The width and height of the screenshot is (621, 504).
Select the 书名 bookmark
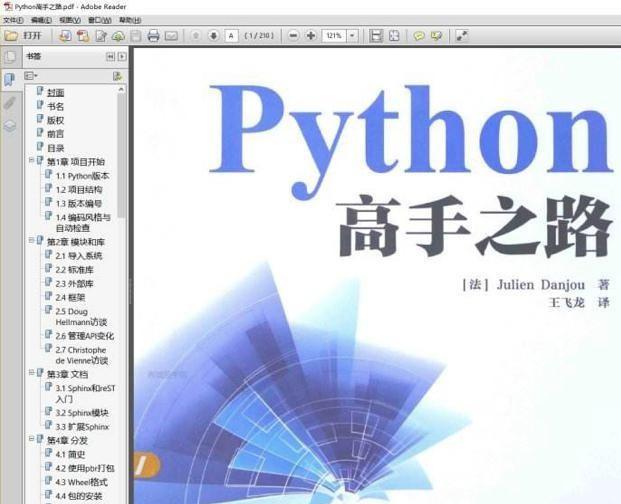(55, 107)
